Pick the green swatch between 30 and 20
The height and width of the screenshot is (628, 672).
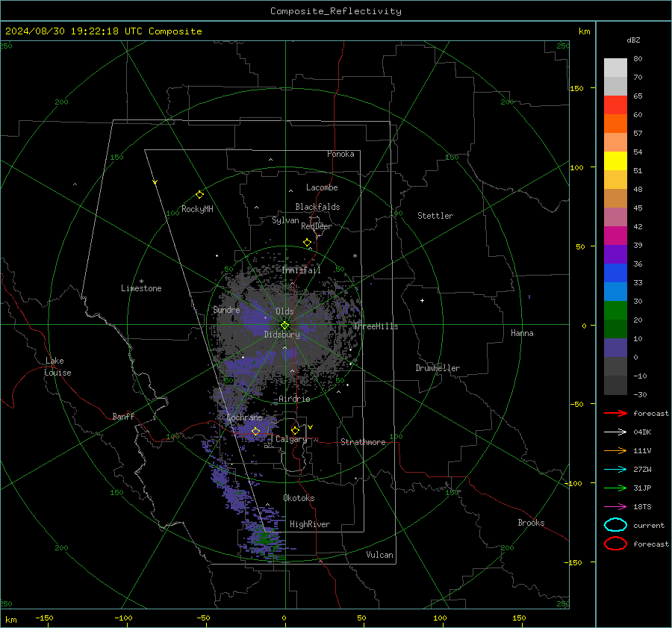point(615,311)
